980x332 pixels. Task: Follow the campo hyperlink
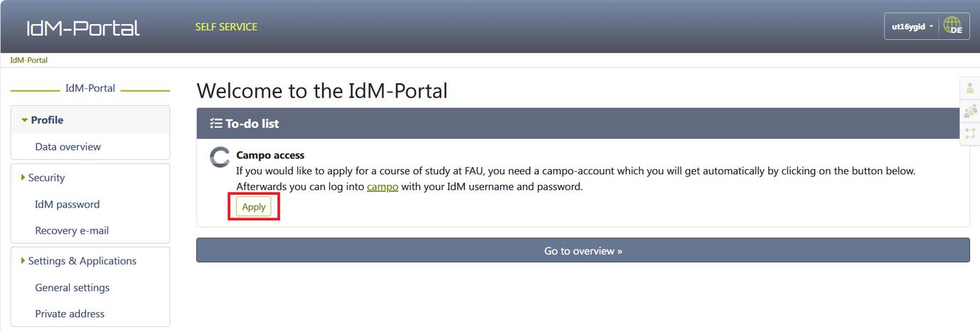click(383, 187)
